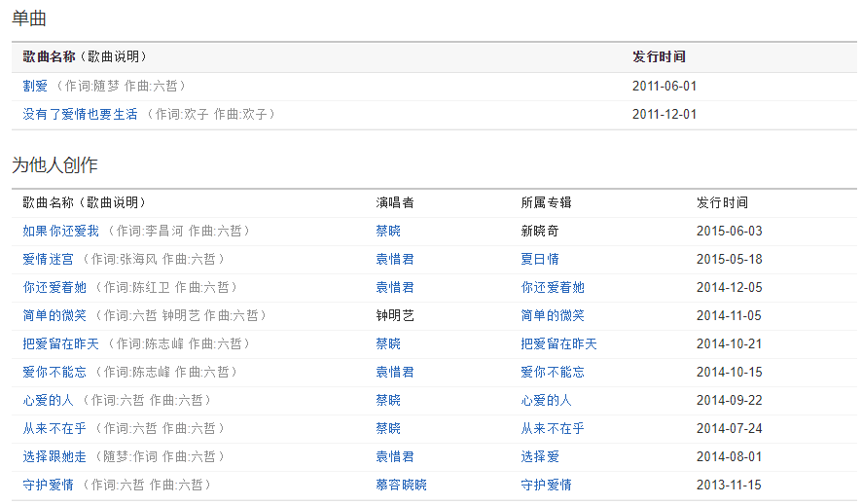Click the date 2013-11-15
Image resolution: width=862 pixels, height=504 pixels.
pyautogui.click(x=729, y=485)
